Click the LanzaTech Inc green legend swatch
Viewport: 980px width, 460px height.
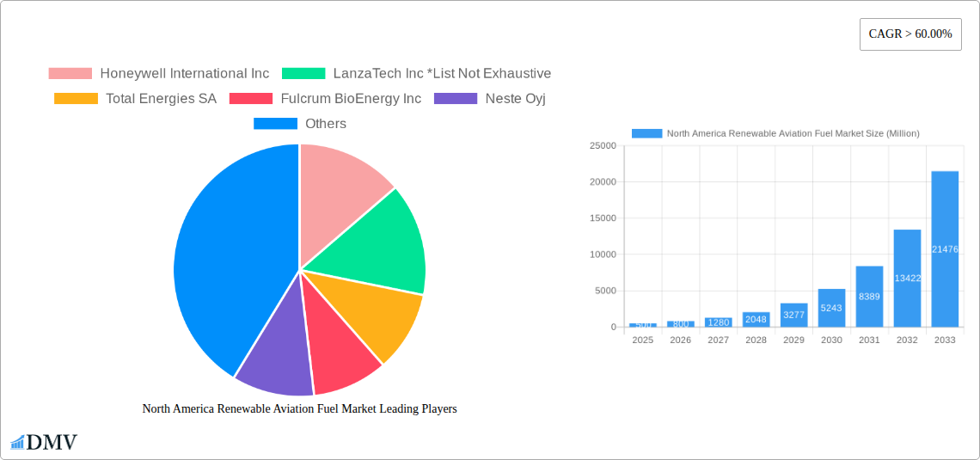point(303,74)
